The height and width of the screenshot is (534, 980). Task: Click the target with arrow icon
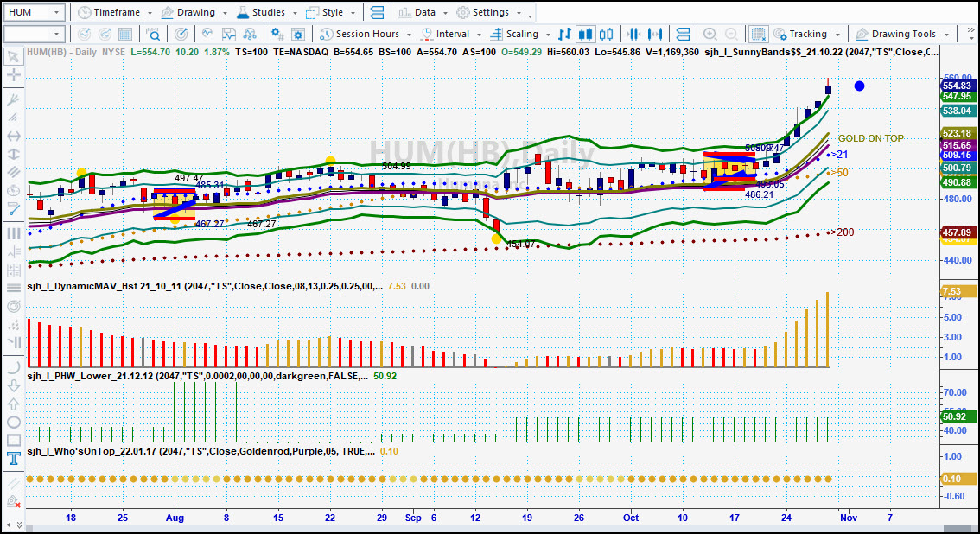tap(181, 34)
